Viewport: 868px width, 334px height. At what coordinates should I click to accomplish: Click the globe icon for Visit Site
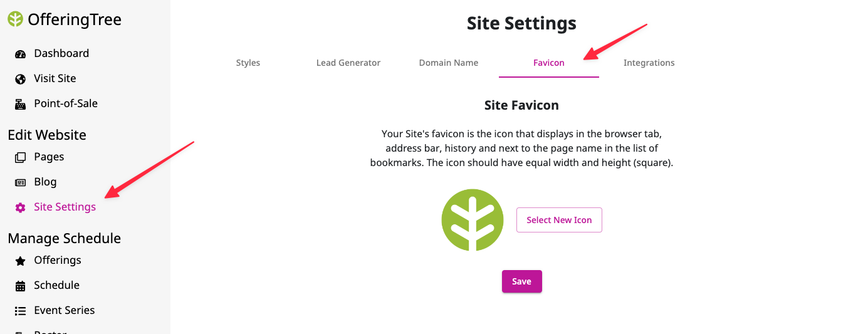click(x=21, y=79)
